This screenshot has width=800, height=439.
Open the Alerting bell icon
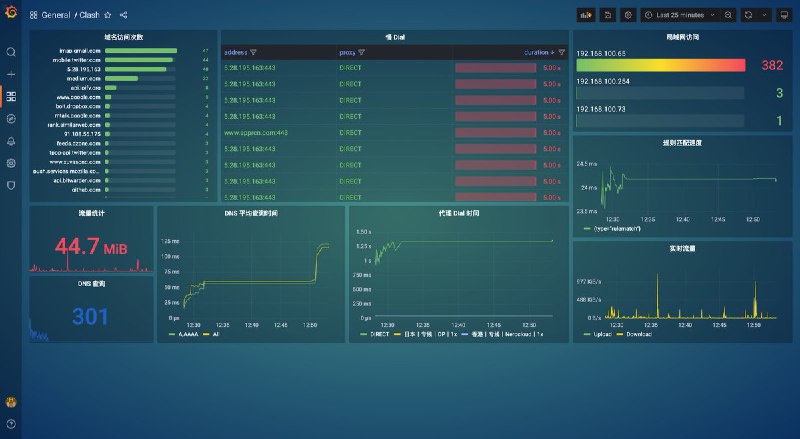pyautogui.click(x=11, y=141)
